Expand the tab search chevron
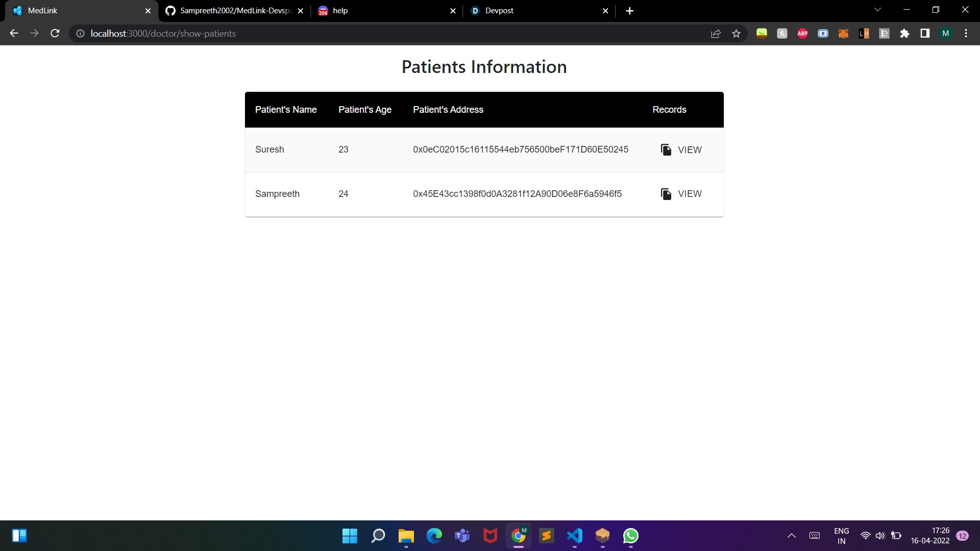The width and height of the screenshot is (980, 551). click(877, 10)
